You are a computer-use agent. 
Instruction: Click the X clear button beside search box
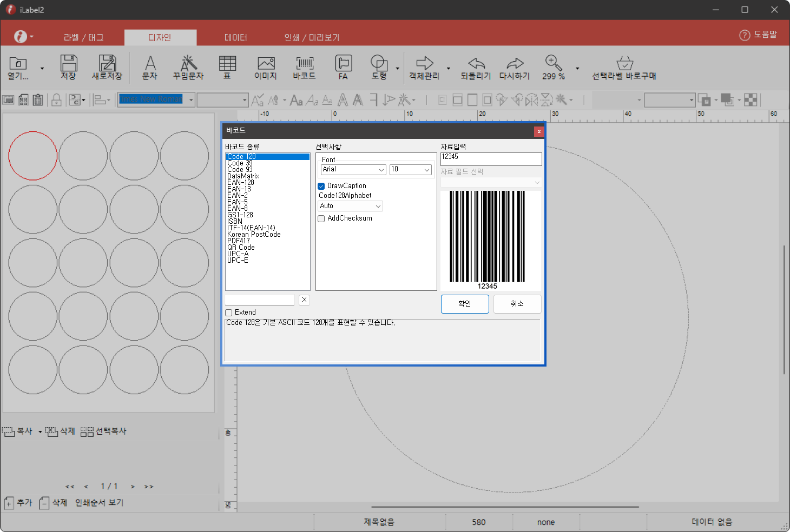[304, 300]
